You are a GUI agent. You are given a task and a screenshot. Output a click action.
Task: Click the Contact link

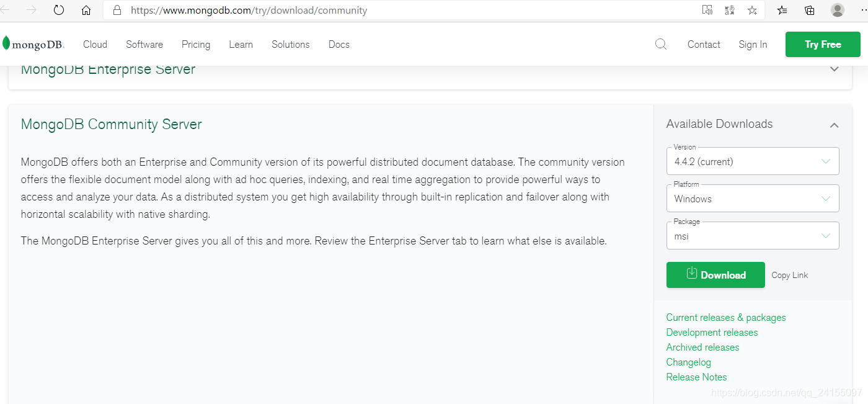click(704, 45)
